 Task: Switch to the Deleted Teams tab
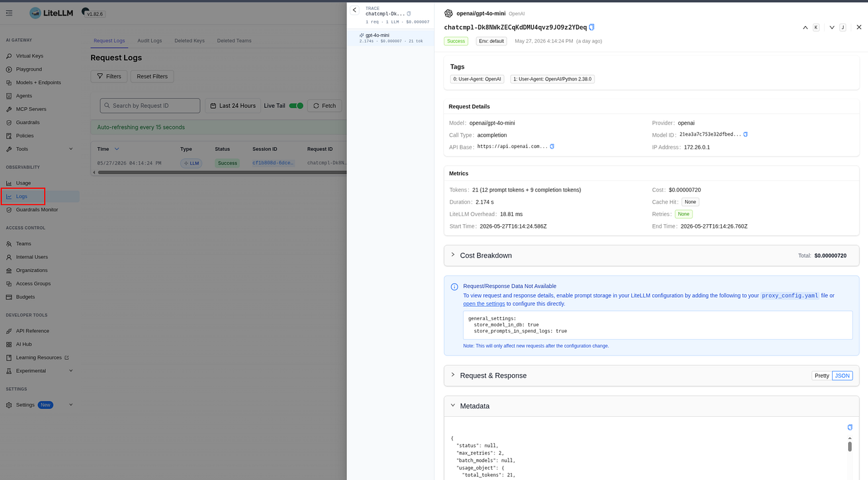[234, 41]
